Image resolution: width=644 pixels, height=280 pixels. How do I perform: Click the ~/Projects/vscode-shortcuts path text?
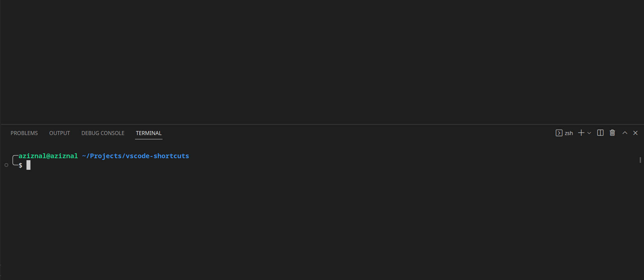[136, 156]
